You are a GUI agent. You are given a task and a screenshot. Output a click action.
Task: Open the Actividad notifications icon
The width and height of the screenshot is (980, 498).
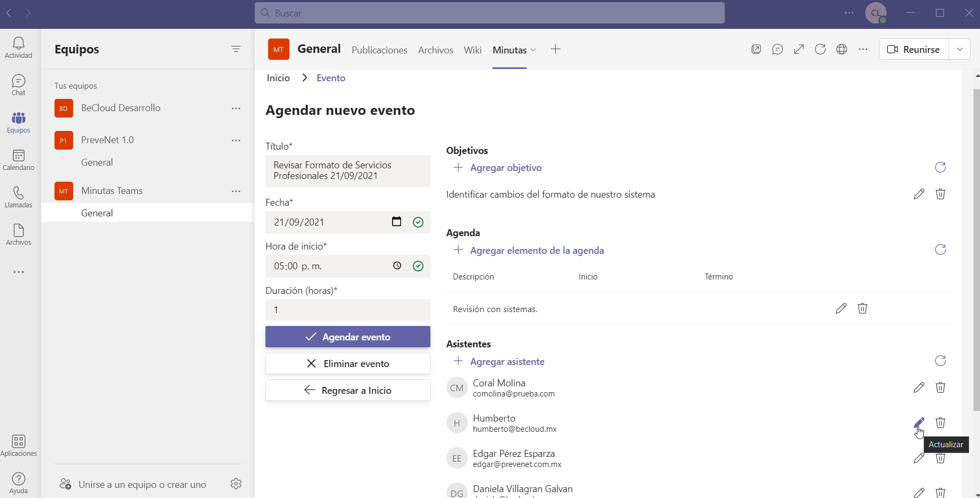tap(19, 48)
